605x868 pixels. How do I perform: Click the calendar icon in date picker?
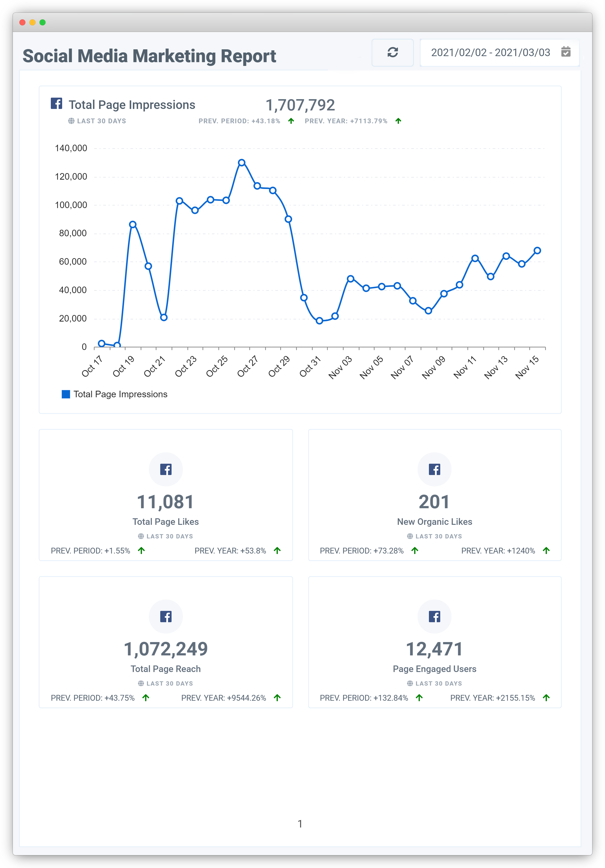pos(565,52)
